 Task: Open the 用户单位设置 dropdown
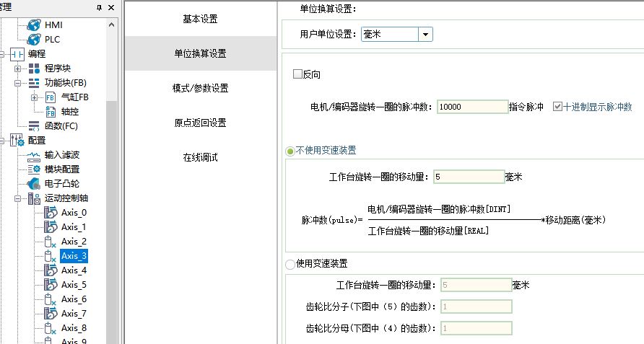point(425,34)
